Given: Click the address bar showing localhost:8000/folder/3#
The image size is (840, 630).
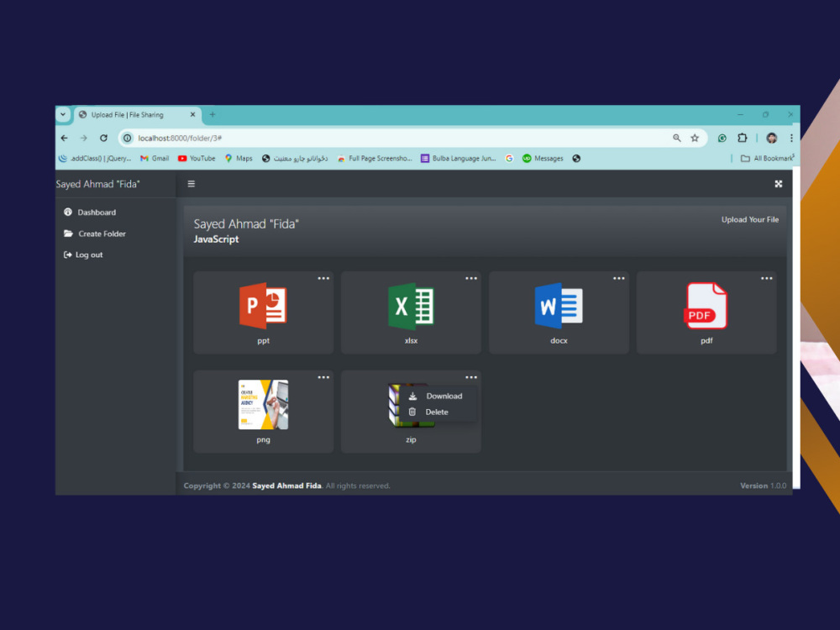Looking at the screenshot, I should [x=412, y=139].
